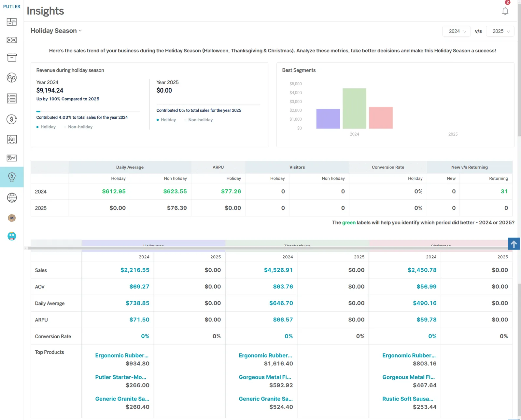521x420 pixels.
Task: Click Ergonomic Rubber product worth $1,616.40
Action: 265,356
